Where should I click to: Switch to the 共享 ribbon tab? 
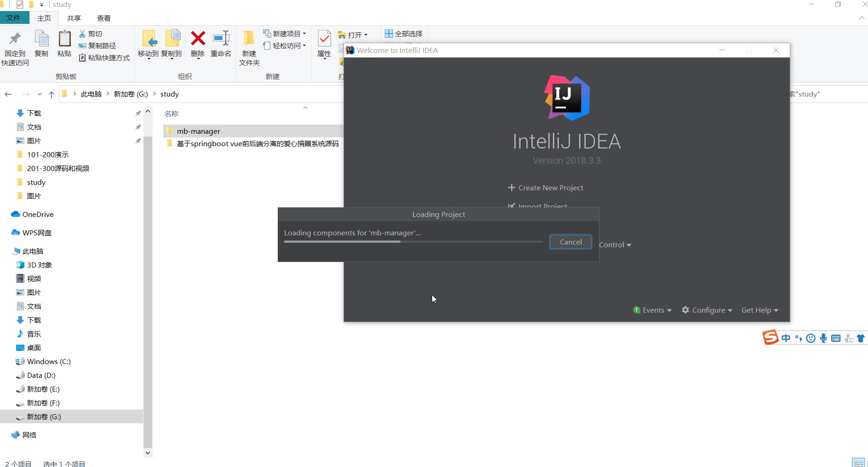[x=74, y=18]
